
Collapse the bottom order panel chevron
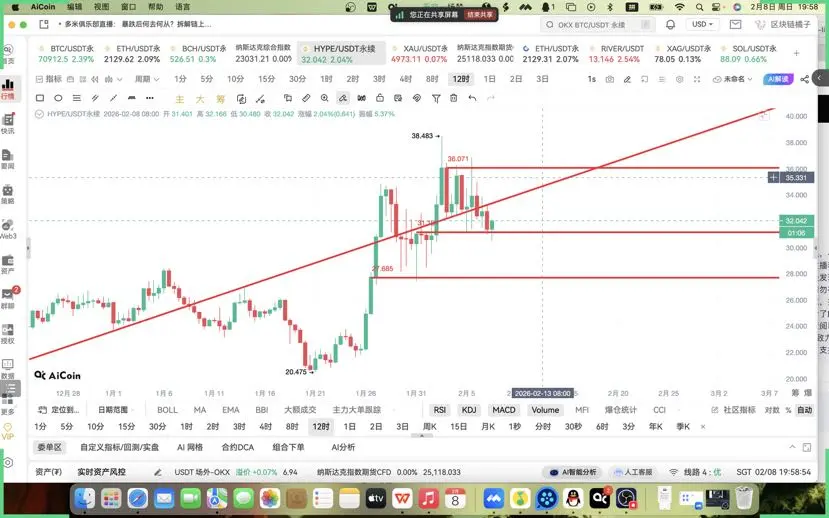tap(792, 447)
